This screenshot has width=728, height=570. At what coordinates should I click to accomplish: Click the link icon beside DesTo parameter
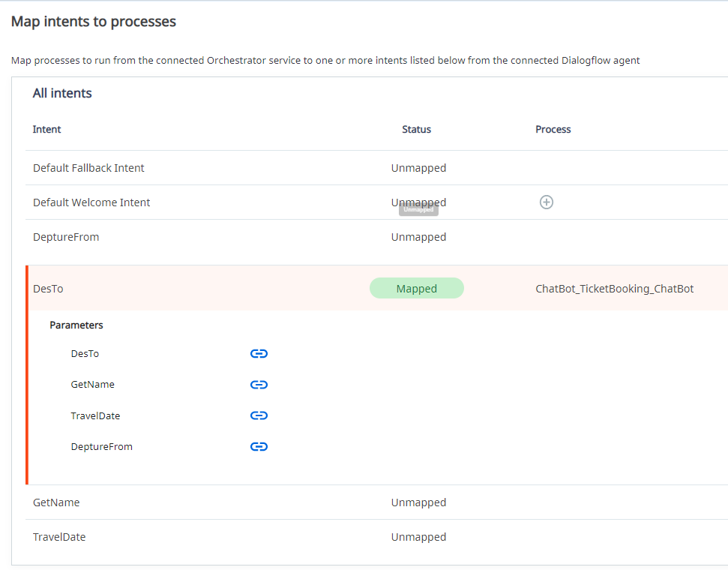(259, 353)
